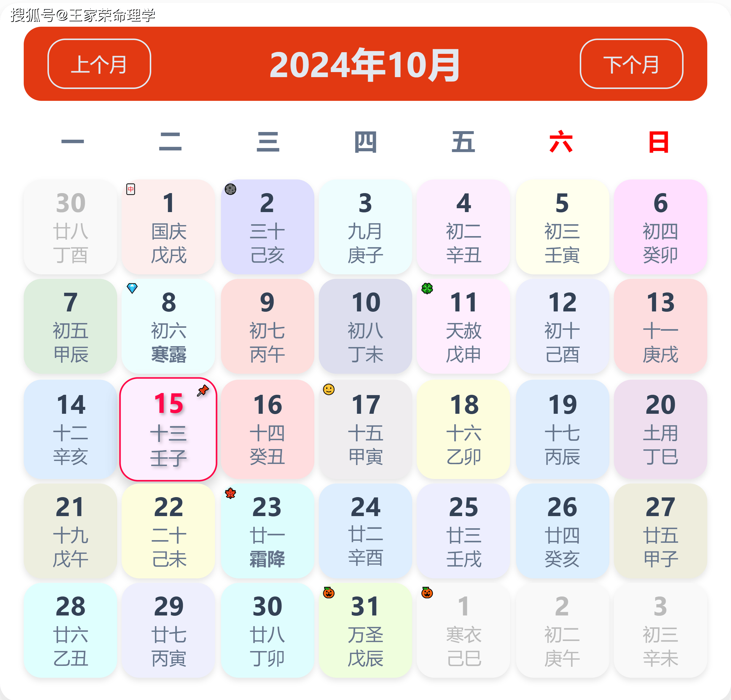The height and width of the screenshot is (700, 731).
Task: Select October 7 初五 甲辰 cell
Action: pos(71,326)
